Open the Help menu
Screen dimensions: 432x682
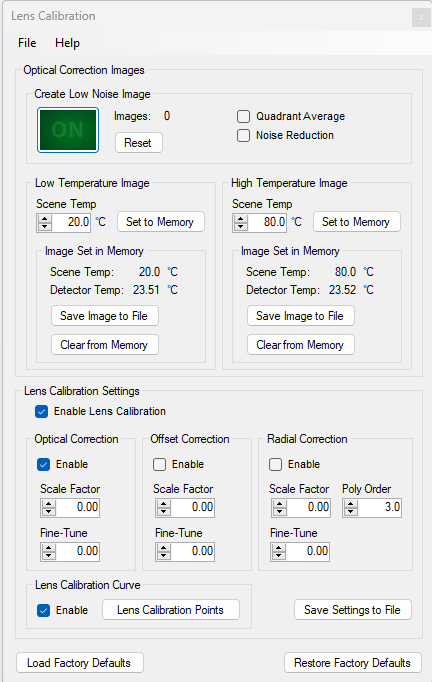tap(67, 43)
